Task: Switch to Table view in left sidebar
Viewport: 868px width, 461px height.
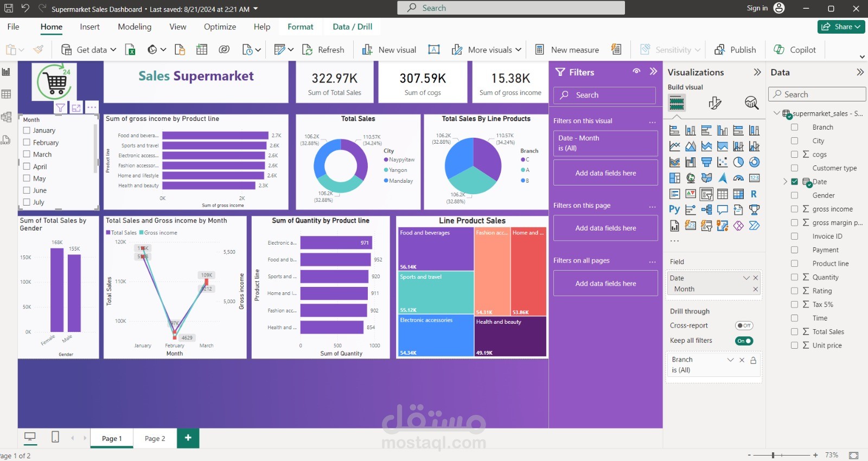Action: (7, 94)
